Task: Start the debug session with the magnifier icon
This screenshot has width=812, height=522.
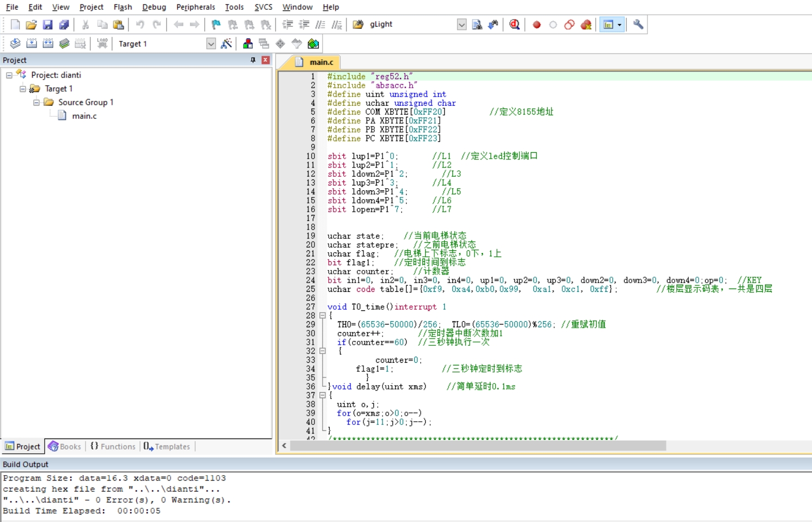Action: (514, 25)
